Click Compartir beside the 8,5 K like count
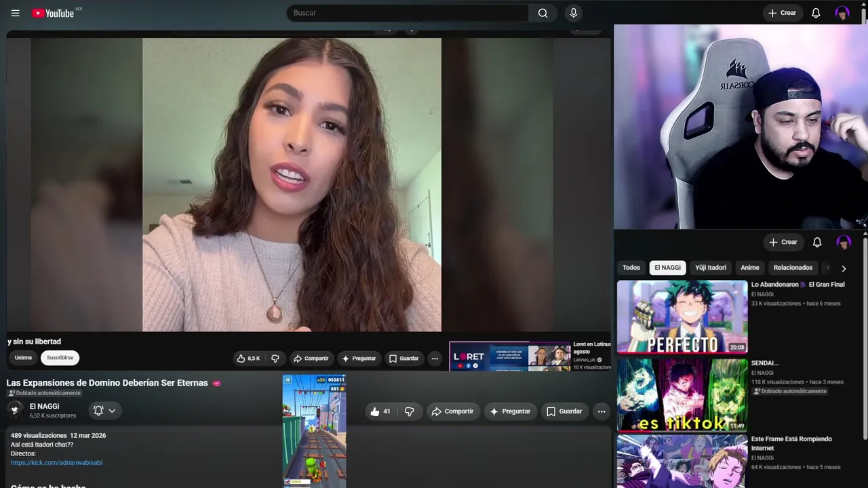The width and height of the screenshot is (868, 488). pyautogui.click(x=311, y=359)
